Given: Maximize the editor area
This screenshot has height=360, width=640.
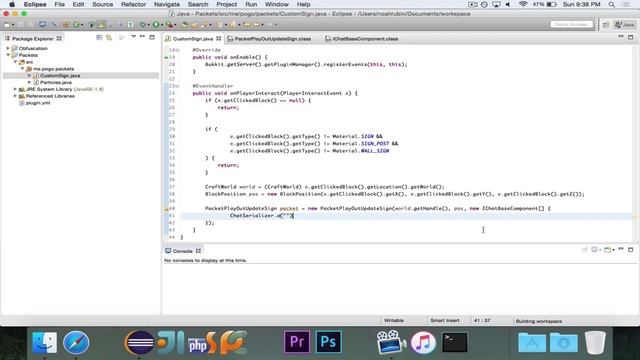Looking at the screenshot, I should pyautogui.click(x=631, y=37).
